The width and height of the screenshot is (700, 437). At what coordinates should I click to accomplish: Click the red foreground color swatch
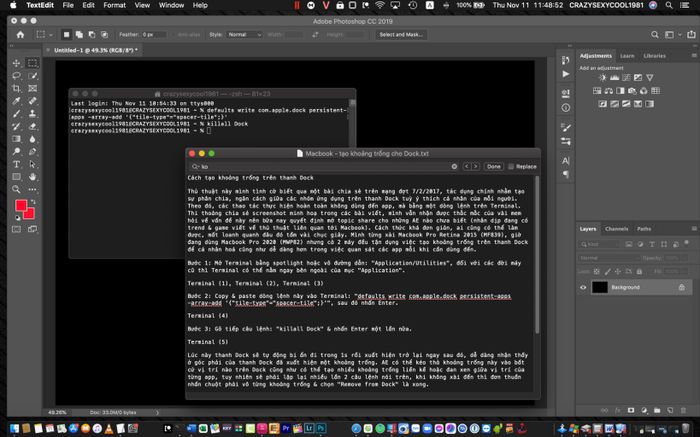[21, 205]
